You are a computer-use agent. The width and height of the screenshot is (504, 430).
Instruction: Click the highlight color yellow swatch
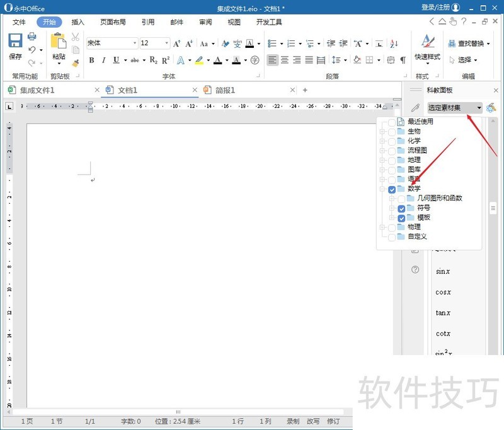click(x=199, y=60)
